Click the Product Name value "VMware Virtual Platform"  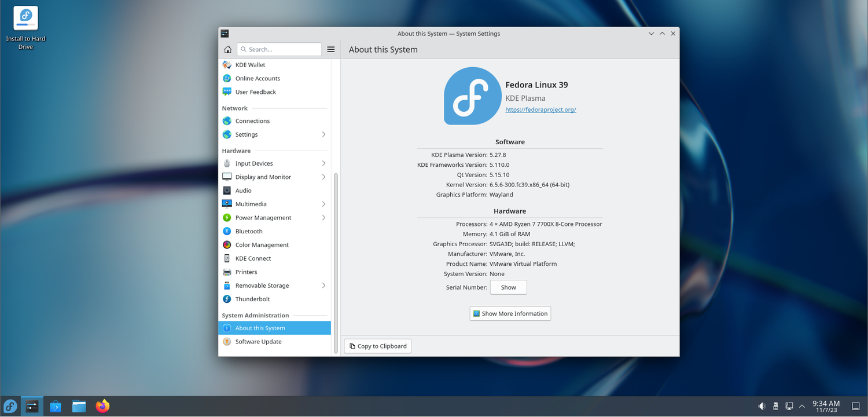pyautogui.click(x=523, y=264)
